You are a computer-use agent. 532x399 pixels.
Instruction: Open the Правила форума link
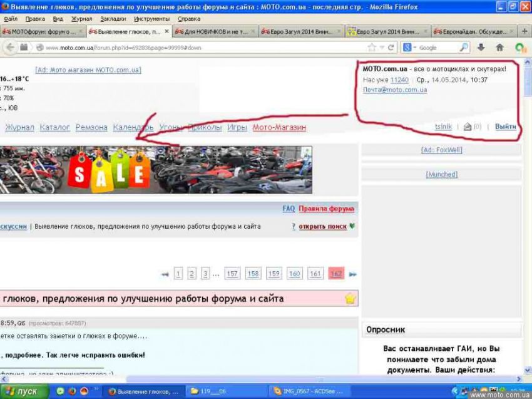[326, 209]
